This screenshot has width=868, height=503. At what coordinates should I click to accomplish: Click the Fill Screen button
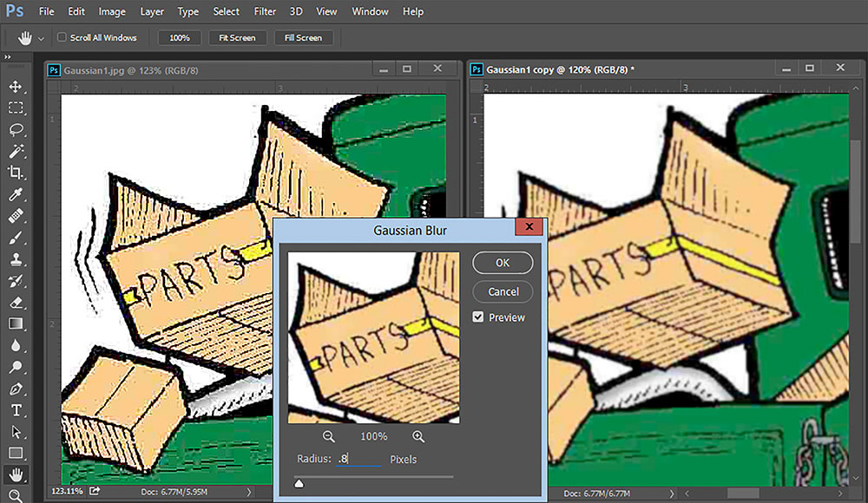point(303,37)
